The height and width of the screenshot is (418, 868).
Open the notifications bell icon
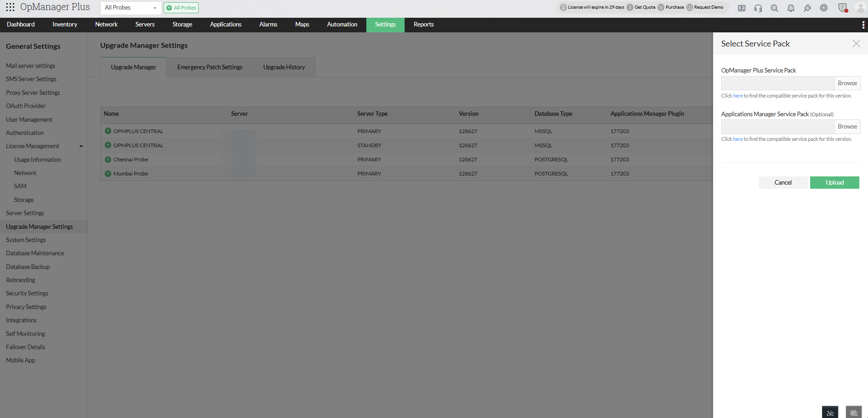[x=791, y=8]
